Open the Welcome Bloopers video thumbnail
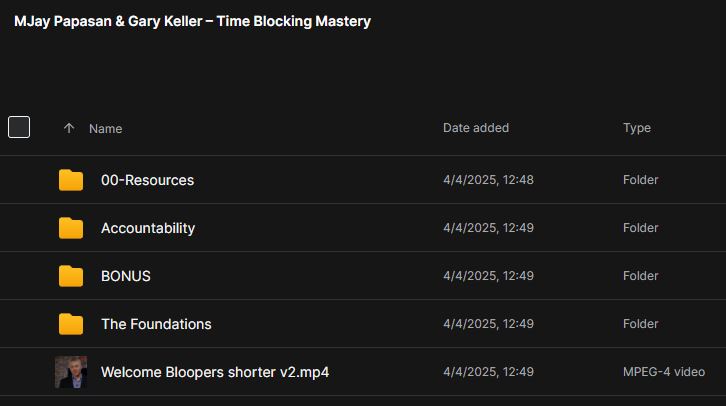The height and width of the screenshot is (406, 726). 71,372
